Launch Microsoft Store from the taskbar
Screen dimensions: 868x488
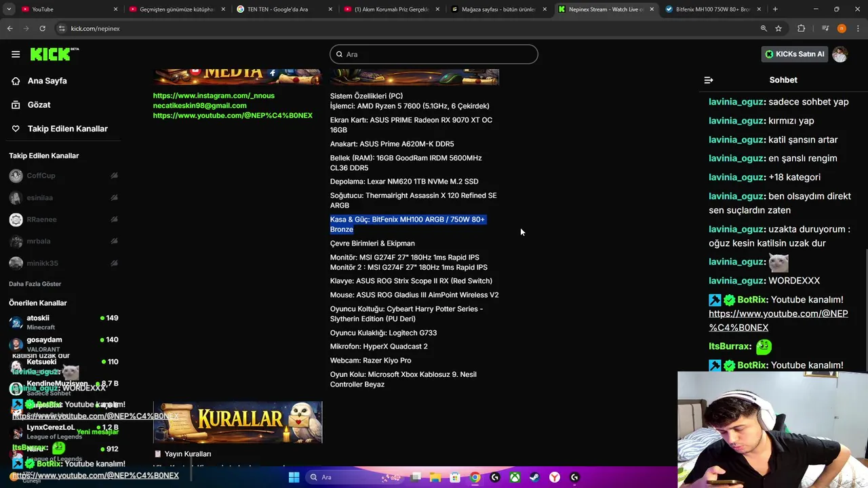[455, 477]
